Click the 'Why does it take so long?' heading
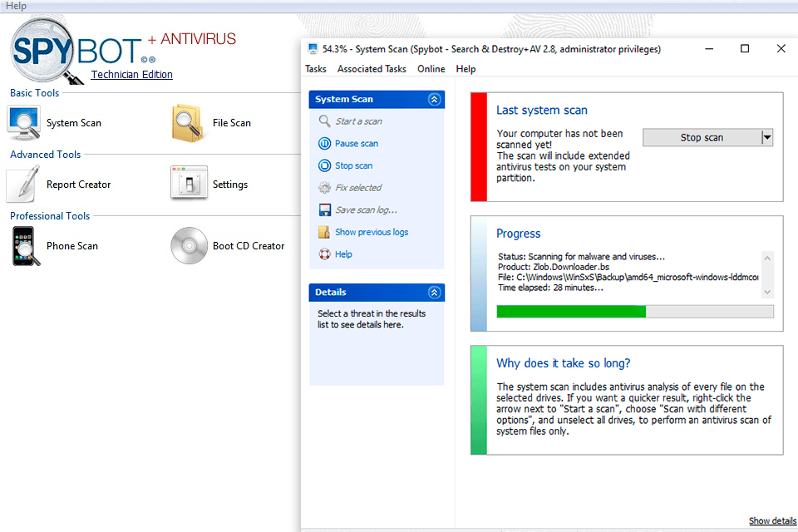The image size is (798, 532). tap(563, 363)
